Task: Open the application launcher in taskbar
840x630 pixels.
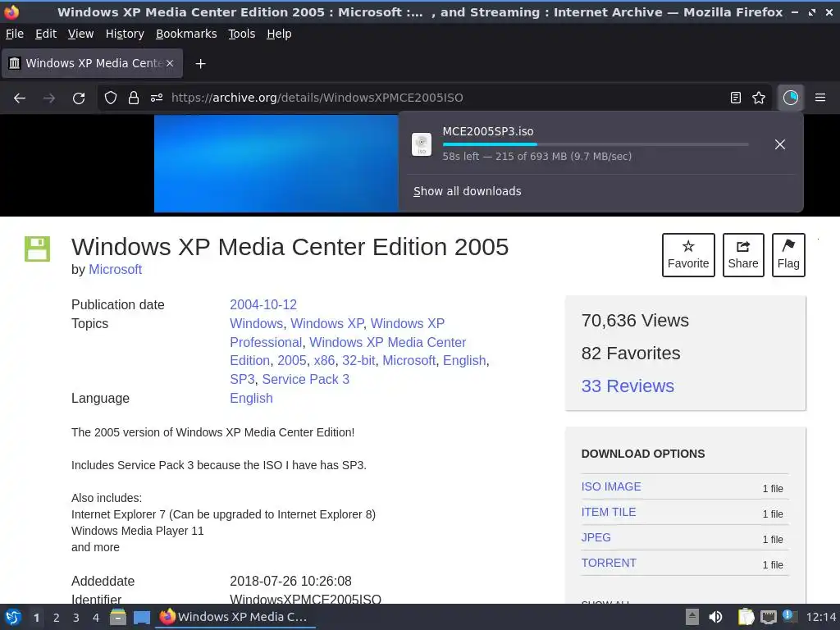Action: pyautogui.click(x=13, y=617)
